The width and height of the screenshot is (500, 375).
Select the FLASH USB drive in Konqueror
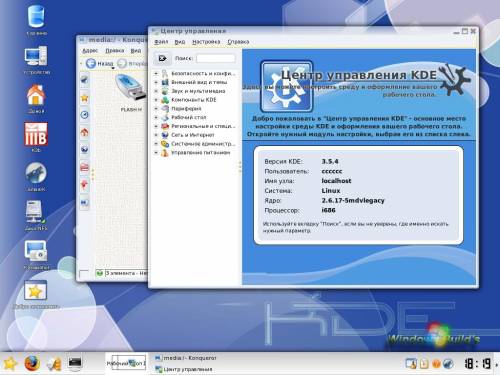coord(131,88)
